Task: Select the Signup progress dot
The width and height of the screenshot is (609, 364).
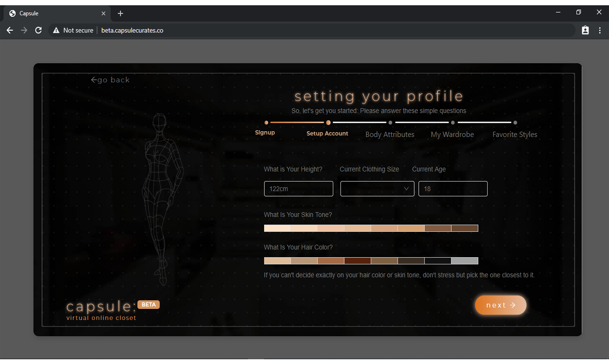Action: coord(267,123)
